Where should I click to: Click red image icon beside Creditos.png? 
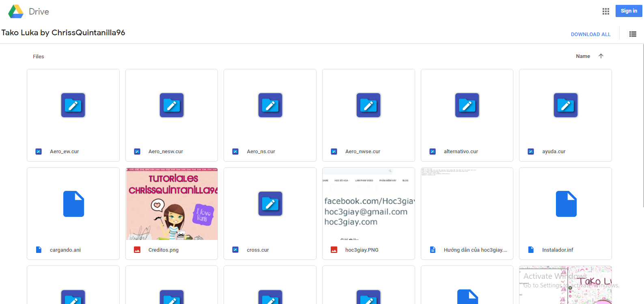click(137, 250)
